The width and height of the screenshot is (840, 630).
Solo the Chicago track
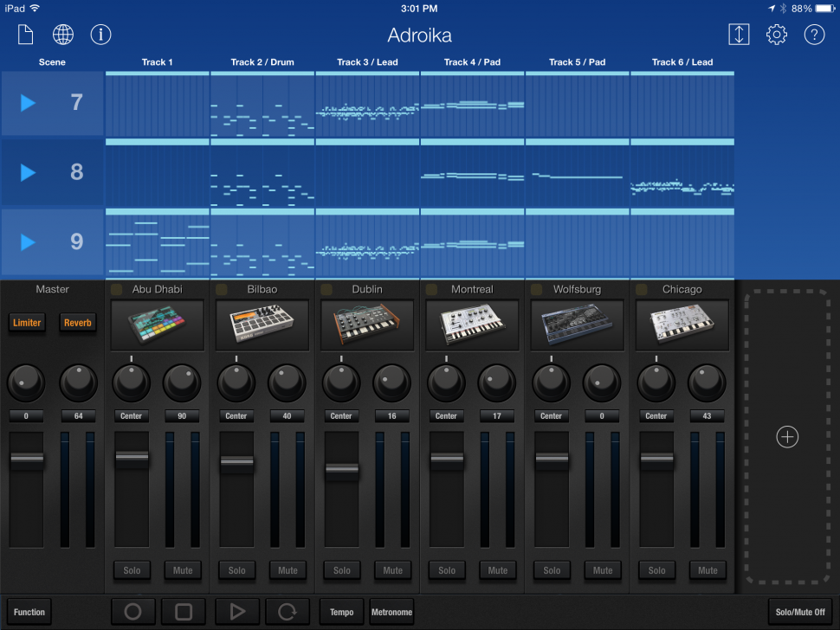coord(656,570)
